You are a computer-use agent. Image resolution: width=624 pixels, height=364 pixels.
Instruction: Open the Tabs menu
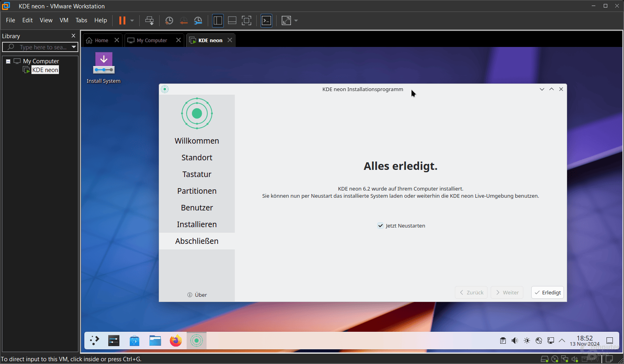(82, 20)
